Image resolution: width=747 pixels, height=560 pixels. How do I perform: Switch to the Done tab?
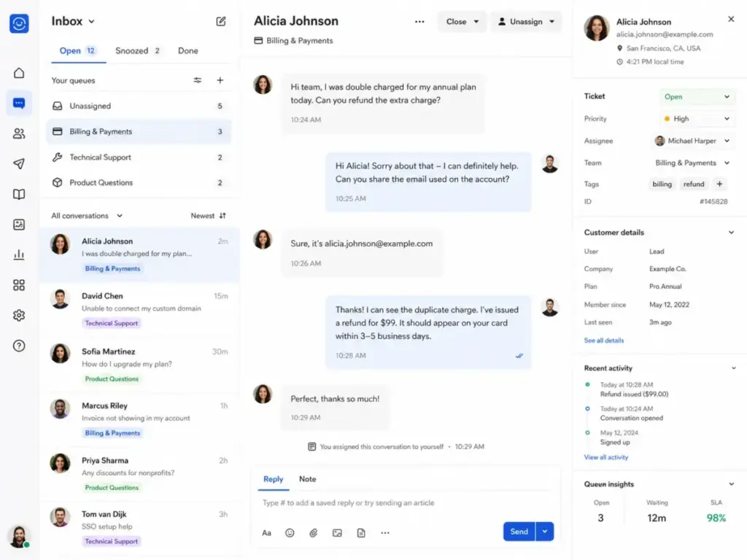(x=188, y=51)
